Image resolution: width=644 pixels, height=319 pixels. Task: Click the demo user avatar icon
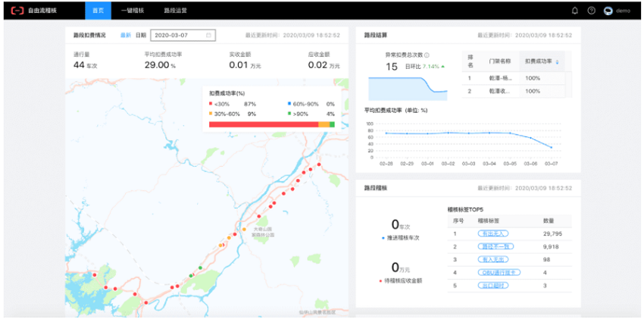pos(608,11)
